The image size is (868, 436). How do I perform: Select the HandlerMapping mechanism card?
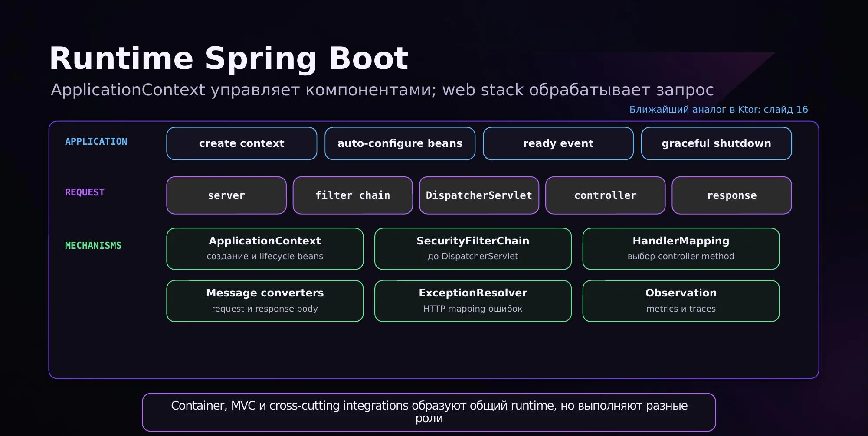pos(681,249)
